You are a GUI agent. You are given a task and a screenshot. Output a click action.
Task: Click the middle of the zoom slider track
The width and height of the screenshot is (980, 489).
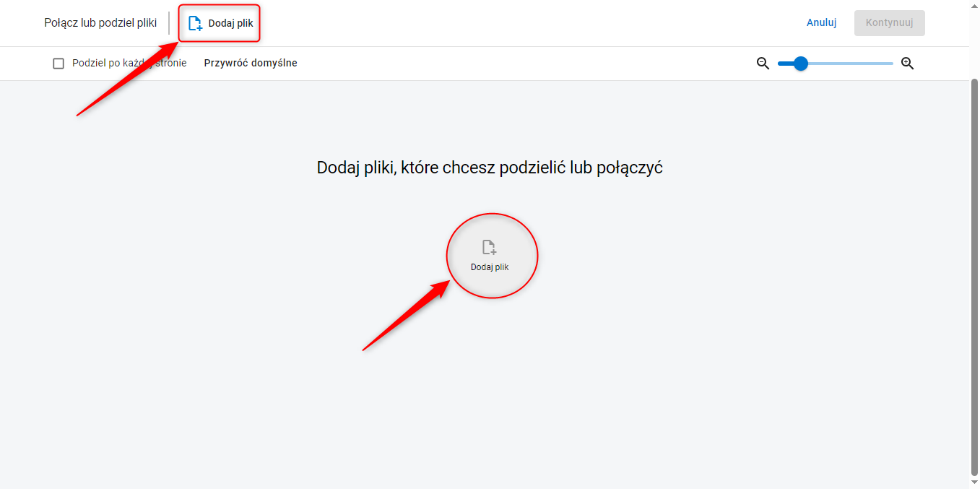tap(836, 64)
